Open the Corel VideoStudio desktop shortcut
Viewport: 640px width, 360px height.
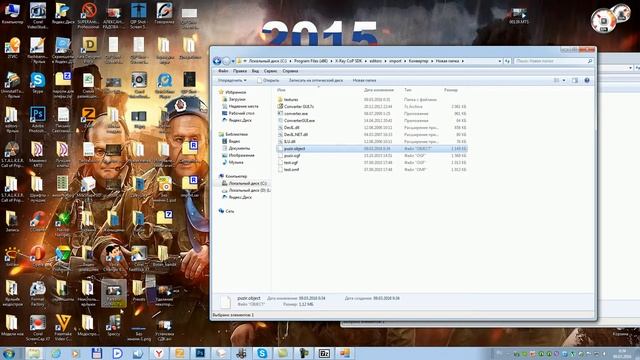tap(38, 15)
